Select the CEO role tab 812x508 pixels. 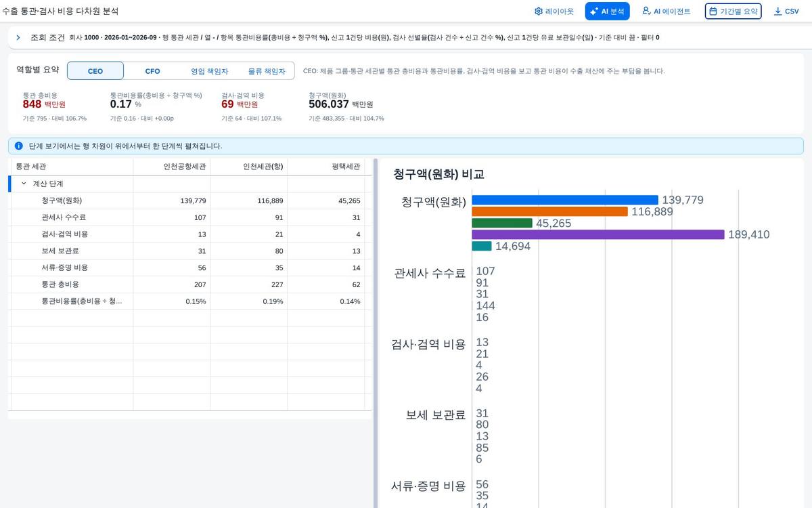95,71
